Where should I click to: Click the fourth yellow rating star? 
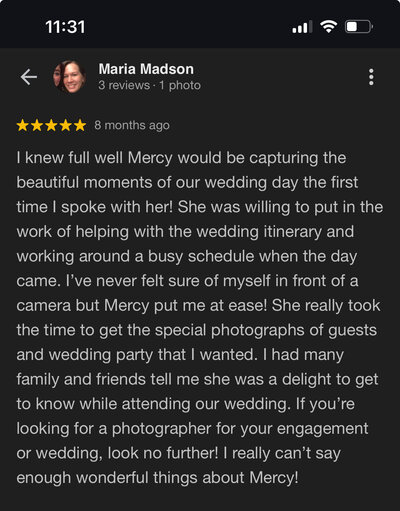point(66,125)
